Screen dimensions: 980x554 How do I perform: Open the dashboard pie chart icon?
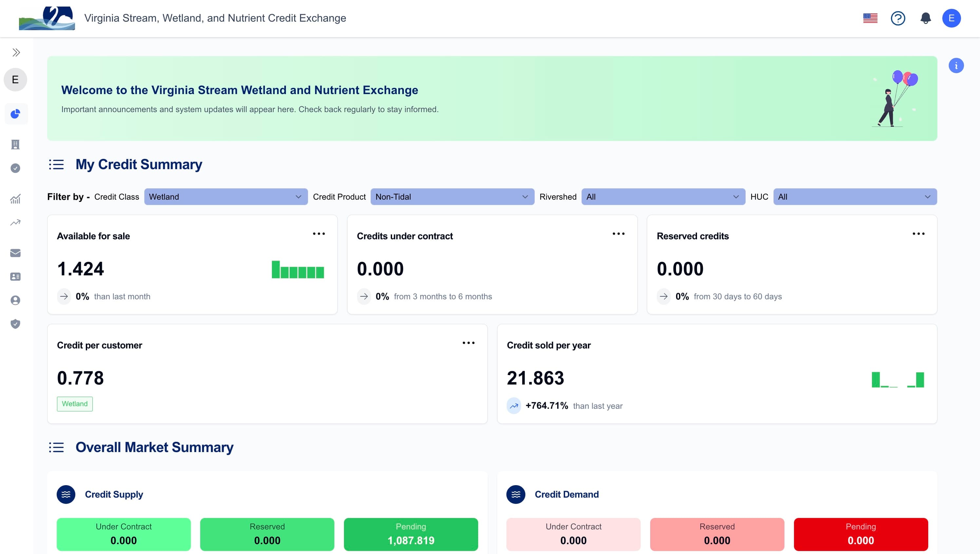16,114
